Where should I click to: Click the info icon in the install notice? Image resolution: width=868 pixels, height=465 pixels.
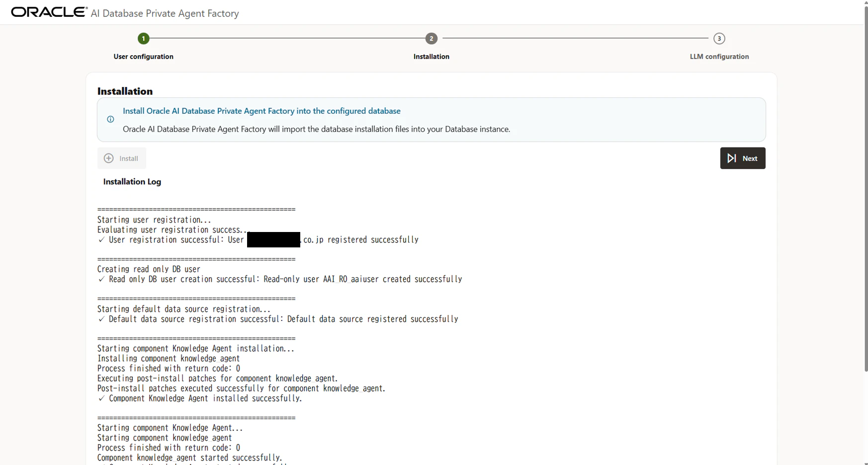[x=111, y=119]
